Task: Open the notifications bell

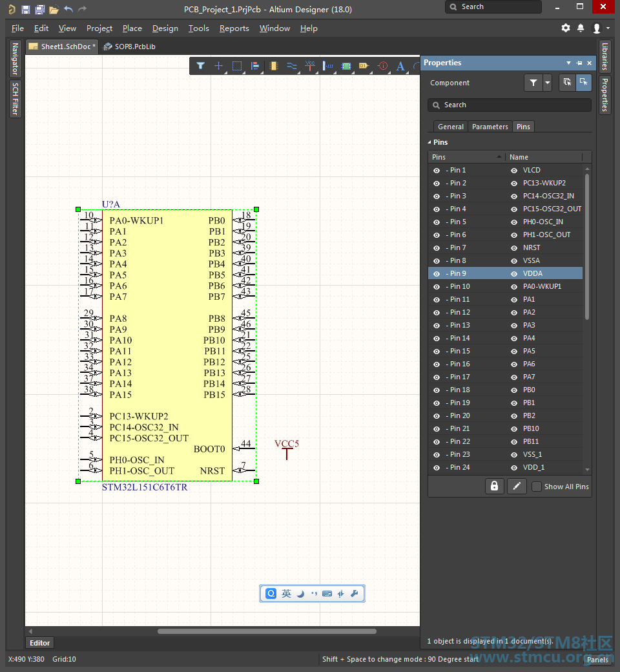Action: click(581, 28)
